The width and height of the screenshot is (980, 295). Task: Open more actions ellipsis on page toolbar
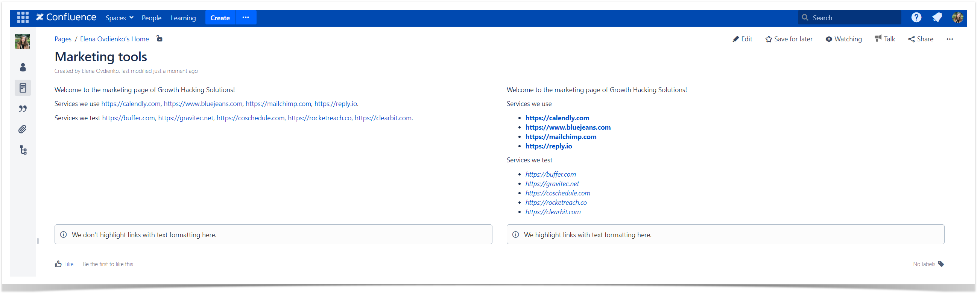point(950,39)
